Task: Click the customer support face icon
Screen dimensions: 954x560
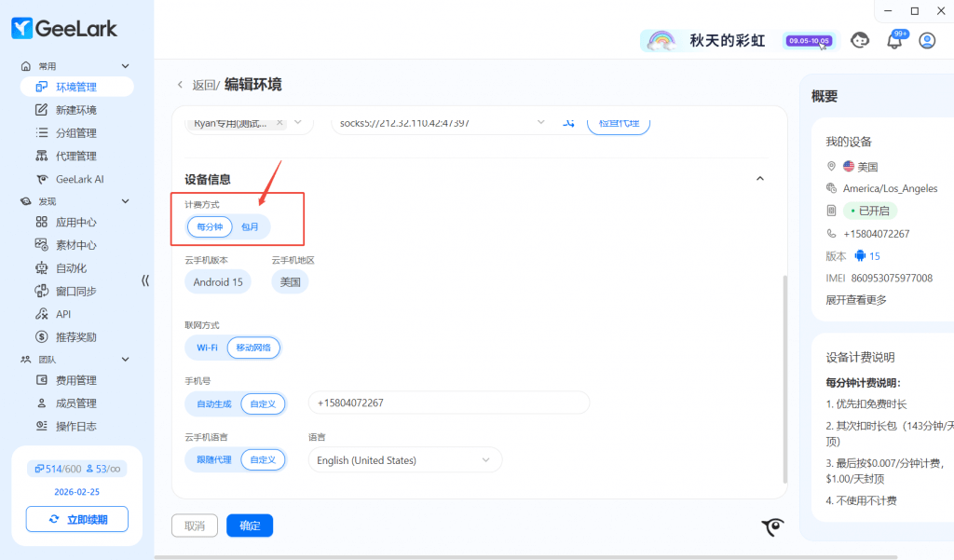Action: (861, 40)
